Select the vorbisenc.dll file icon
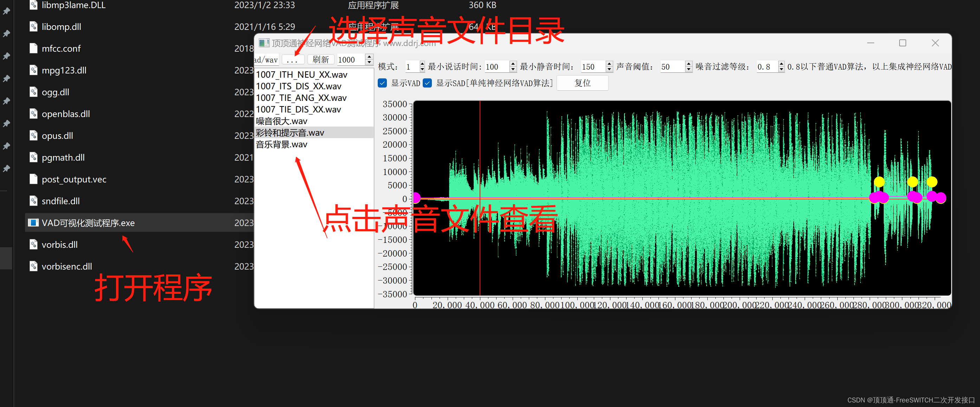980x407 pixels. pos(33,266)
